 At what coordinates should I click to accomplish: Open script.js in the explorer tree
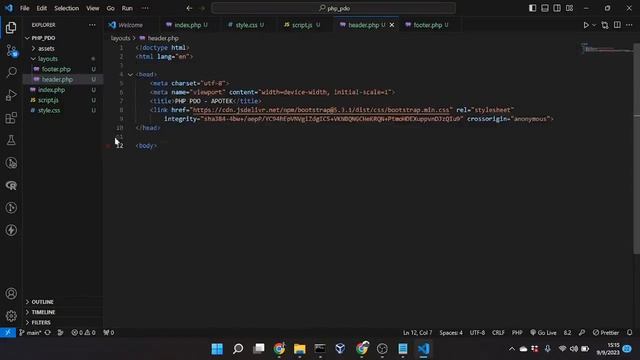[x=48, y=100]
